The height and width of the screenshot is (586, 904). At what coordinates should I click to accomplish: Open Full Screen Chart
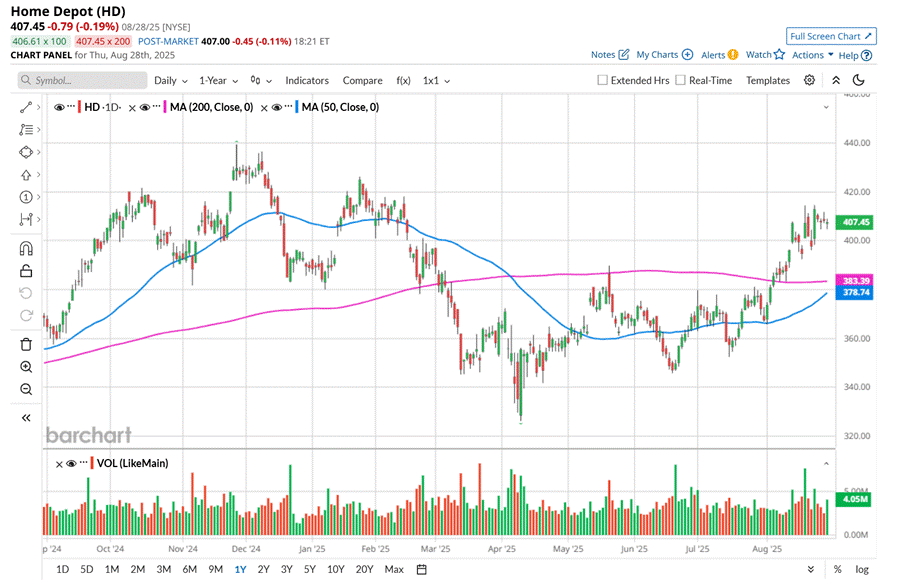(x=831, y=36)
